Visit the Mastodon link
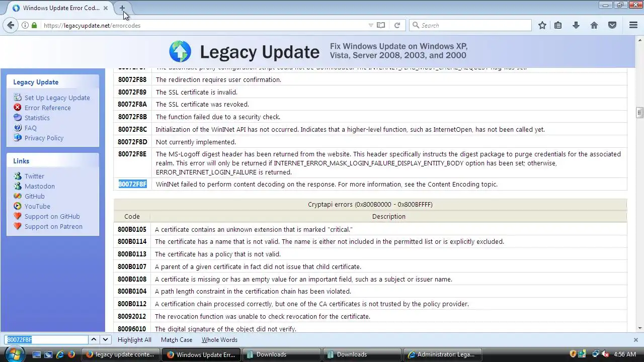Image resolution: width=644 pixels, height=362 pixels. [39, 186]
